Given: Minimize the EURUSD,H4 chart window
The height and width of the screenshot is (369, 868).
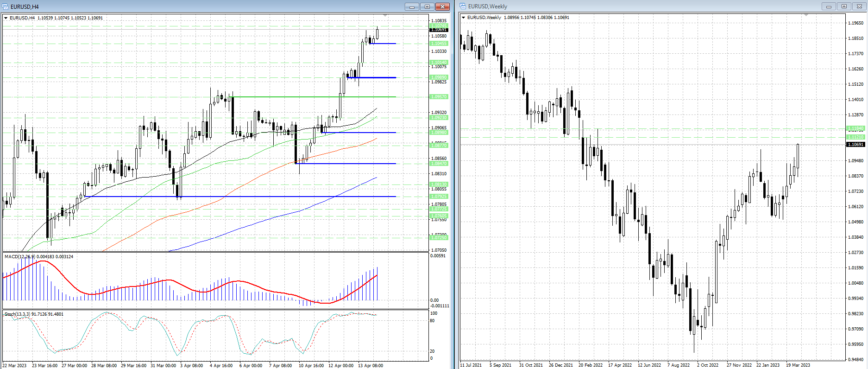Looking at the screenshot, I should coord(412,6).
